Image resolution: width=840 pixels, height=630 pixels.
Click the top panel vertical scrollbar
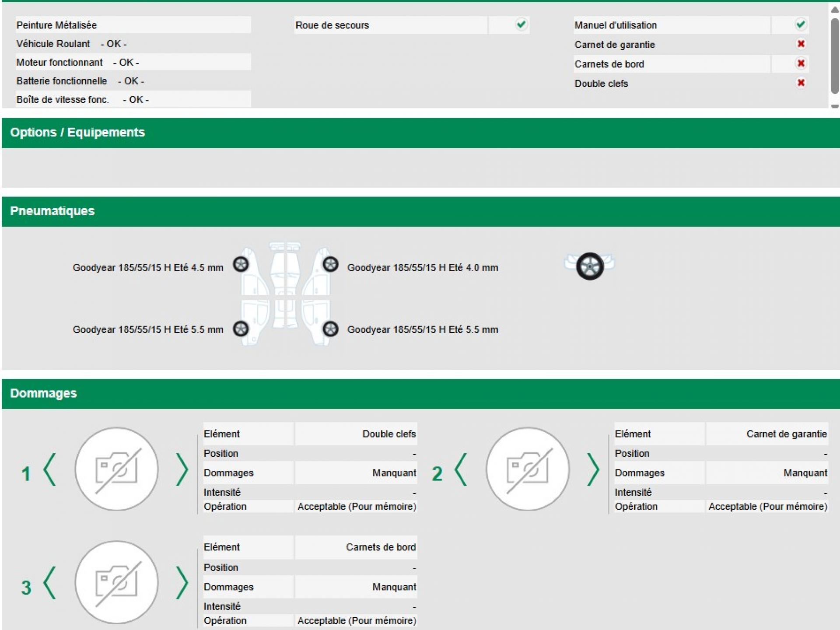point(835,55)
